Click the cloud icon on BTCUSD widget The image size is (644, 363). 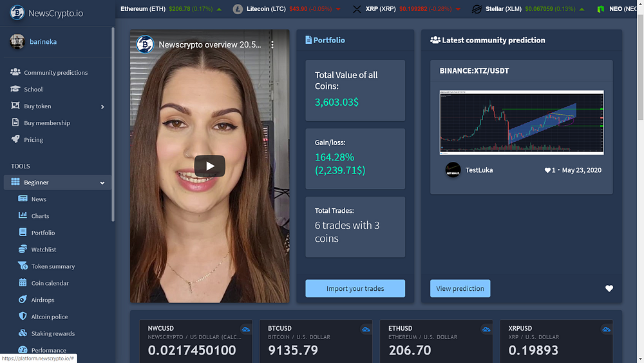click(x=366, y=329)
